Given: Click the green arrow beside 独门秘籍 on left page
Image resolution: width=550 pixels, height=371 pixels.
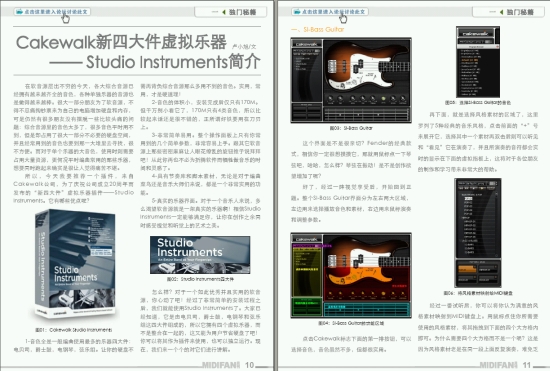Looking at the screenshot, I should pyautogui.click(x=224, y=12).
